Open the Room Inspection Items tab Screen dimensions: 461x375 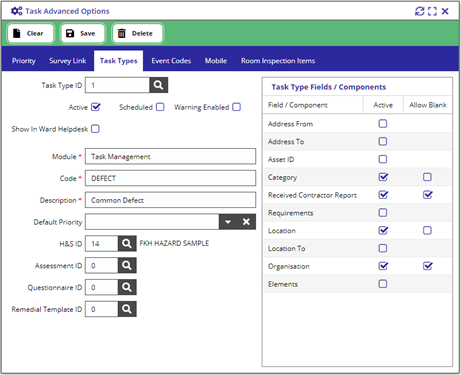click(x=278, y=61)
